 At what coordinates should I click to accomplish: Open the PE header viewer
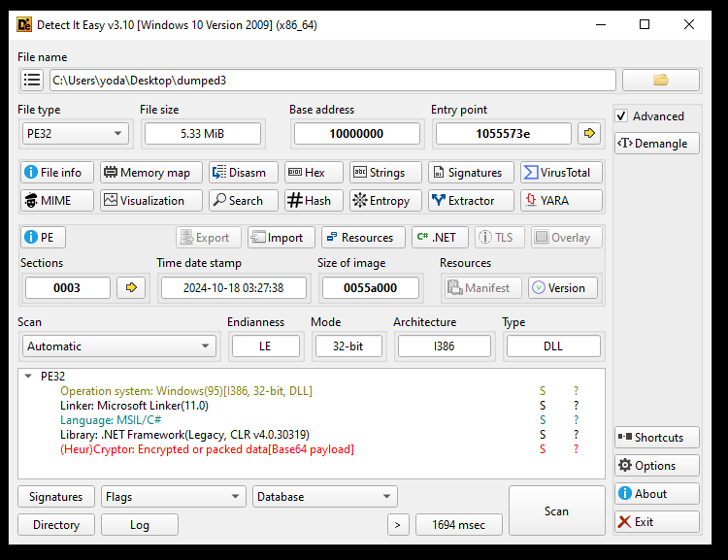tap(43, 237)
